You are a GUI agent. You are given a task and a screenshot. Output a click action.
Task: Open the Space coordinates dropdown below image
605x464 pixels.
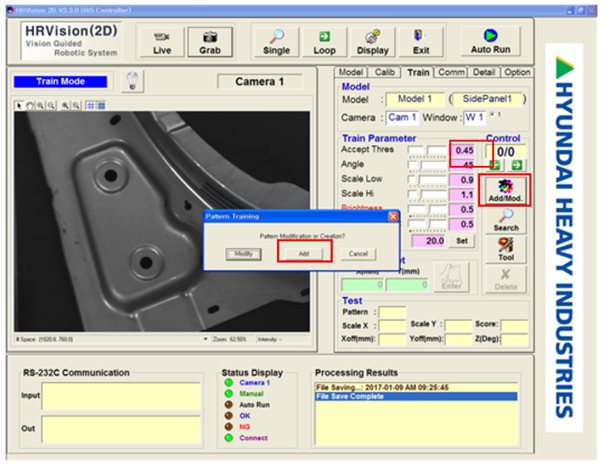(205, 339)
